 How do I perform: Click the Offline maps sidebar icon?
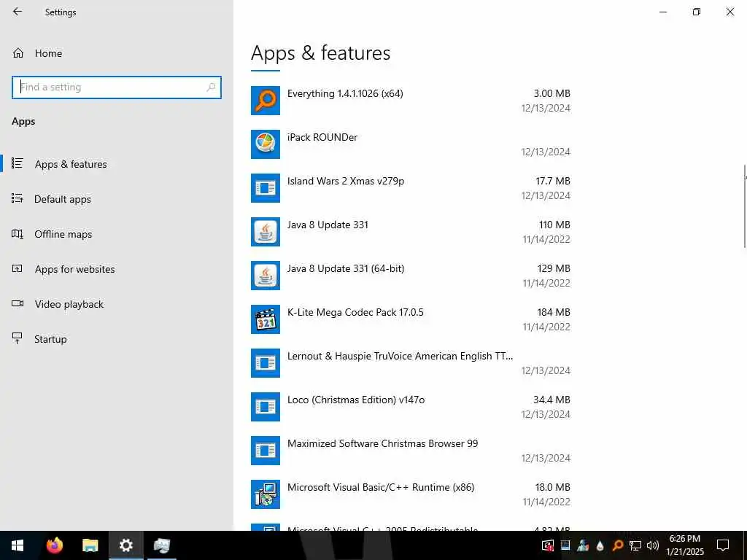tap(18, 234)
